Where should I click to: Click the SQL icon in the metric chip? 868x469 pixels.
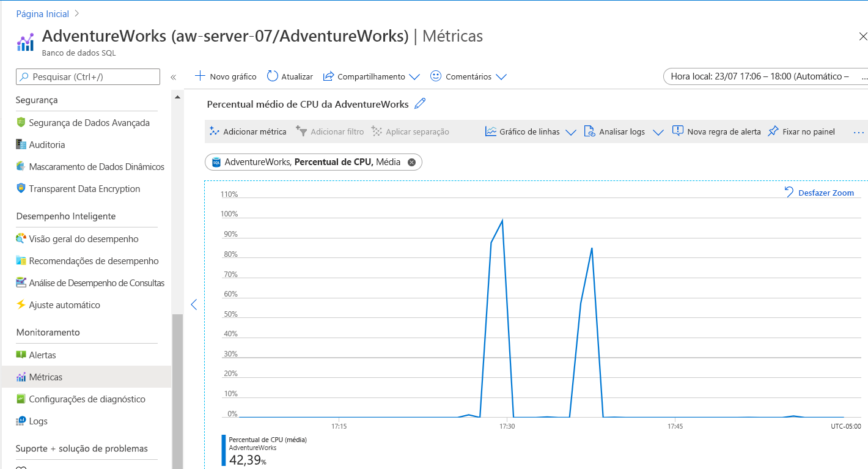(x=216, y=162)
